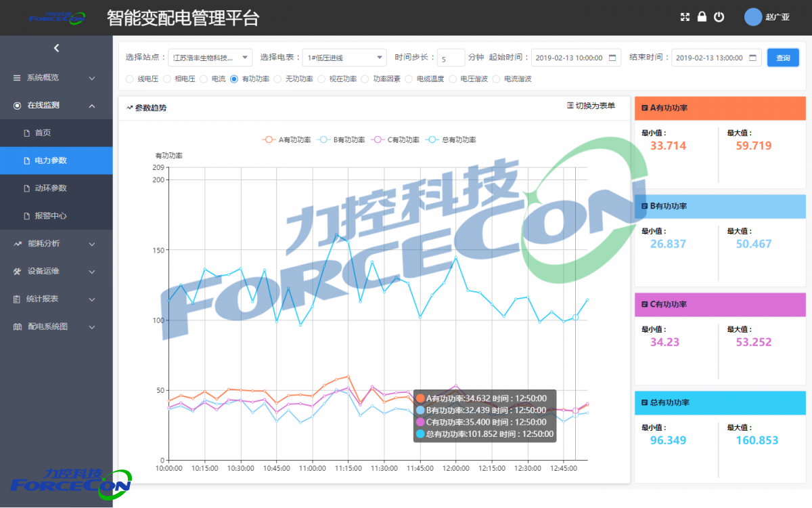The height and width of the screenshot is (508, 812).
Task: Click the 在线监测 target icon
Action: [x=17, y=106]
